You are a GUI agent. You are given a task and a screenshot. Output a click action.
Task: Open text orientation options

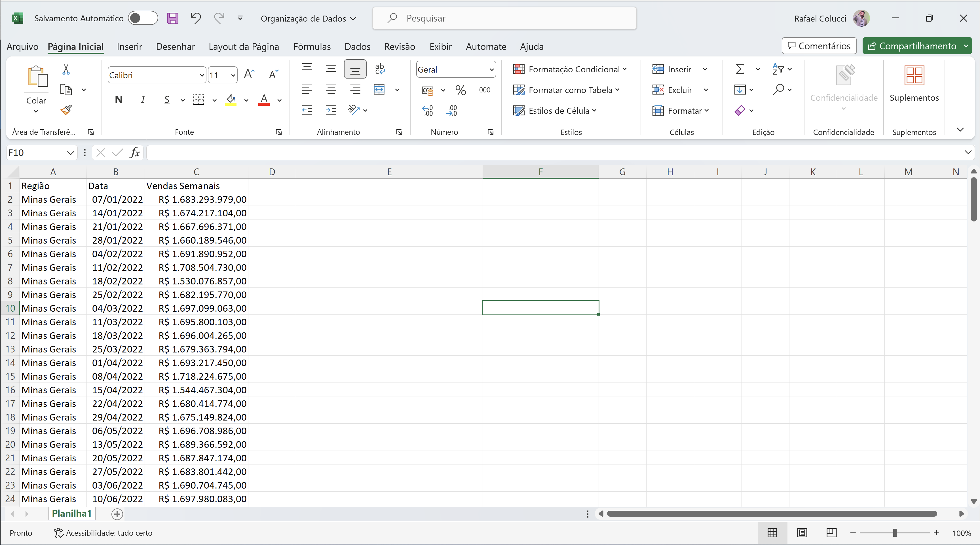pos(354,110)
